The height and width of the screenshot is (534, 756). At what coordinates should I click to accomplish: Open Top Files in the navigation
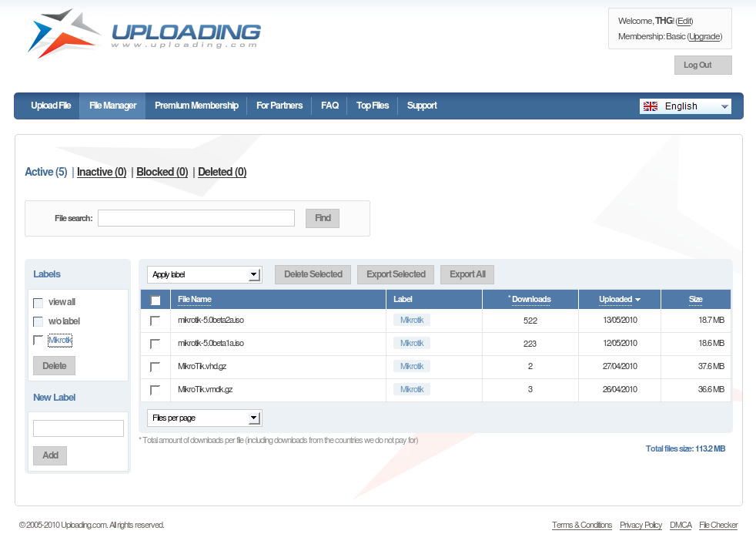[x=372, y=105]
